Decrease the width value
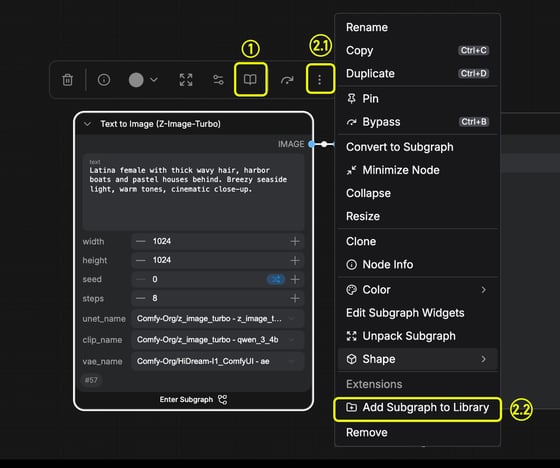Viewport: 560px width, 468px height. point(141,241)
